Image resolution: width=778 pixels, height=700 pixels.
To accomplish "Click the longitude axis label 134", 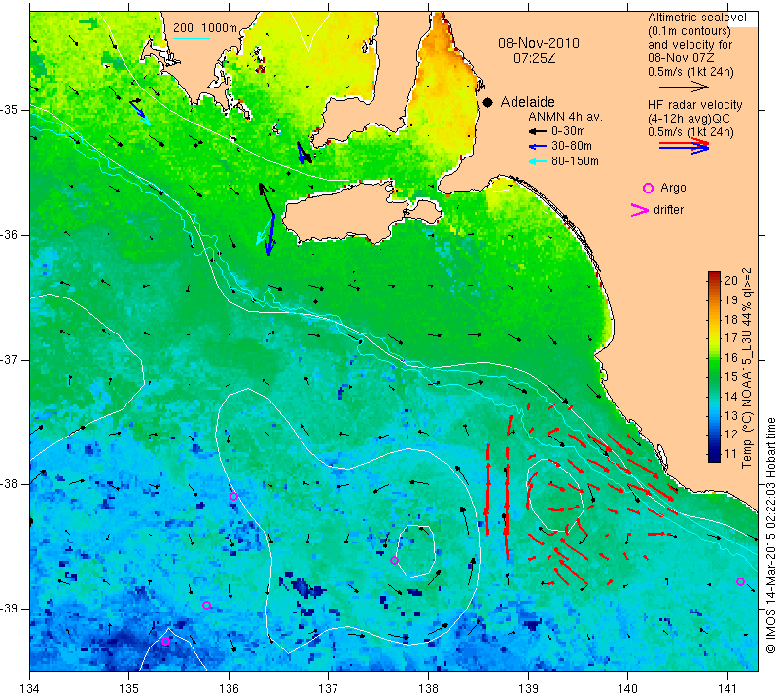I will (30, 689).
